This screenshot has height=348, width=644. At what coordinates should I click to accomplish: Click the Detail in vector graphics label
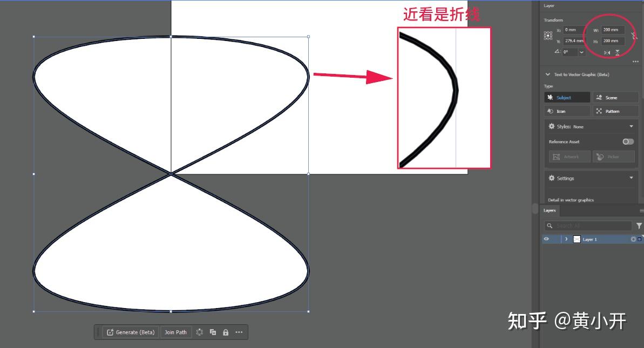(x=571, y=200)
